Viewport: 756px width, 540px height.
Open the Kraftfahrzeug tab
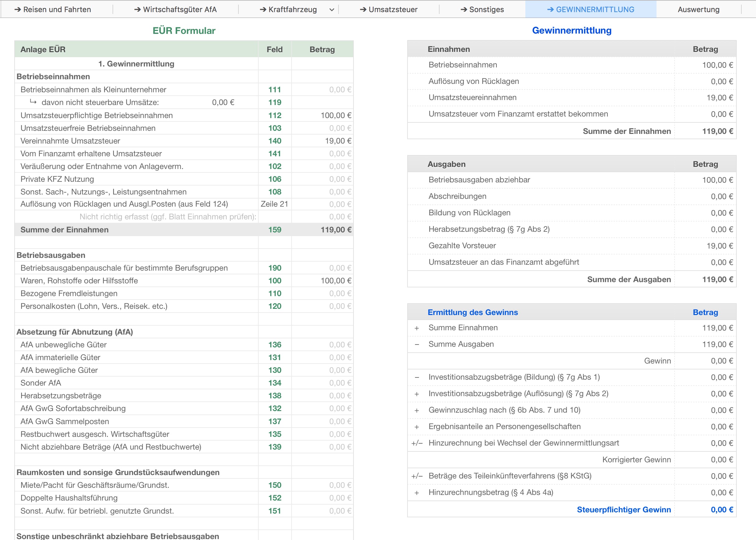click(288, 9)
